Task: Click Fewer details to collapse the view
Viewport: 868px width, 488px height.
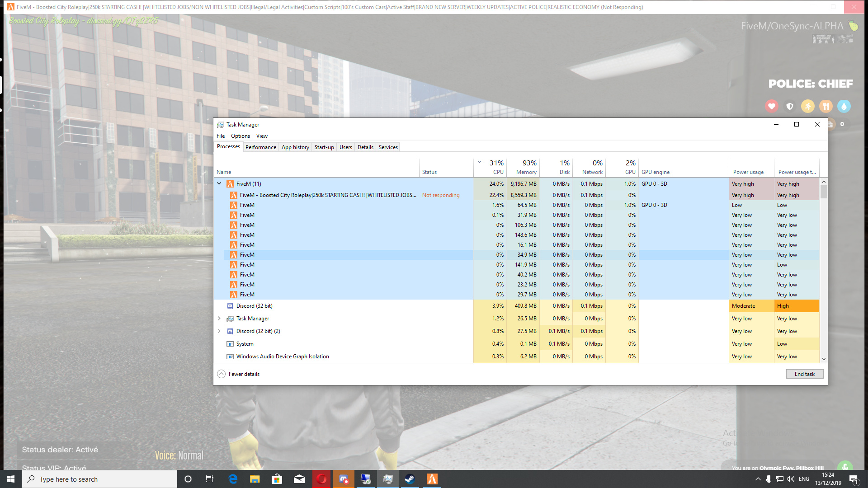Action: pyautogui.click(x=238, y=374)
